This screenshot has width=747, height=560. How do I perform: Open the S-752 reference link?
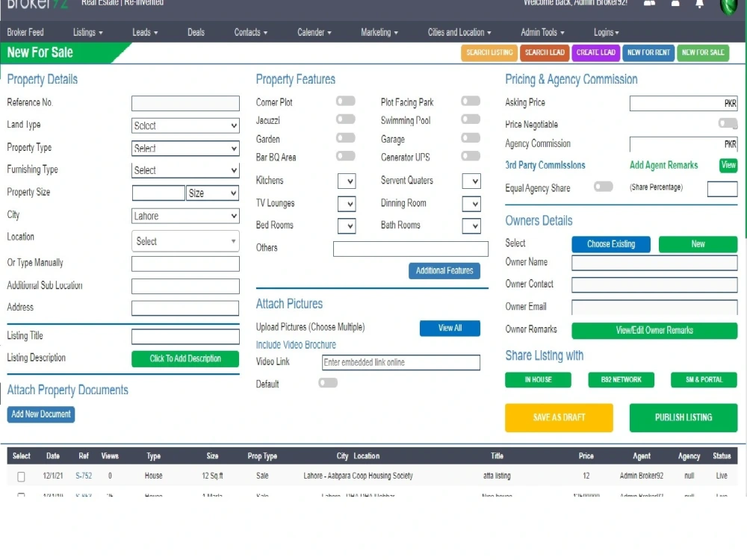pyautogui.click(x=84, y=476)
